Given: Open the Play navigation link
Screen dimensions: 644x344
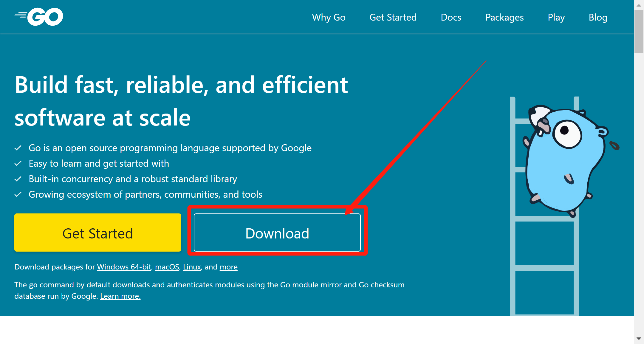Looking at the screenshot, I should pyautogui.click(x=556, y=17).
